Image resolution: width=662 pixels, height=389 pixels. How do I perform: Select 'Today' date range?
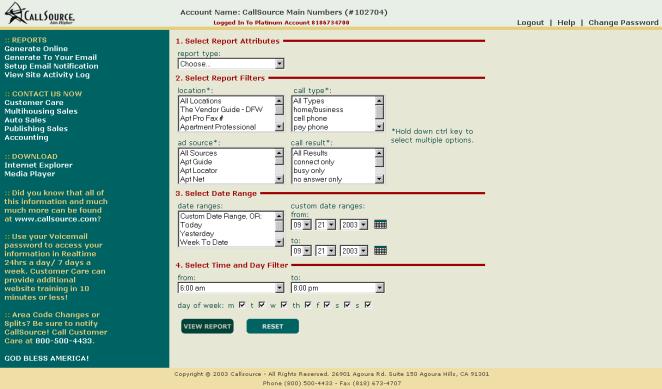click(x=227, y=225)
